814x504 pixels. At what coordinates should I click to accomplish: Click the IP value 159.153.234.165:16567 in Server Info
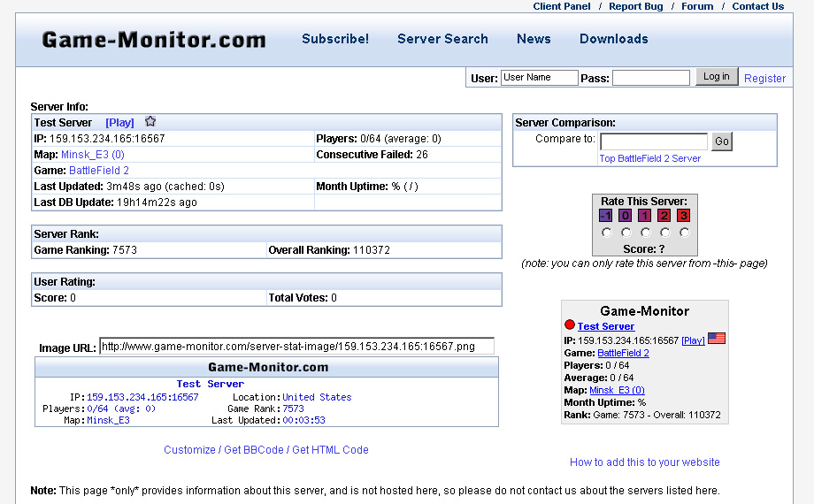click(107, 139)
